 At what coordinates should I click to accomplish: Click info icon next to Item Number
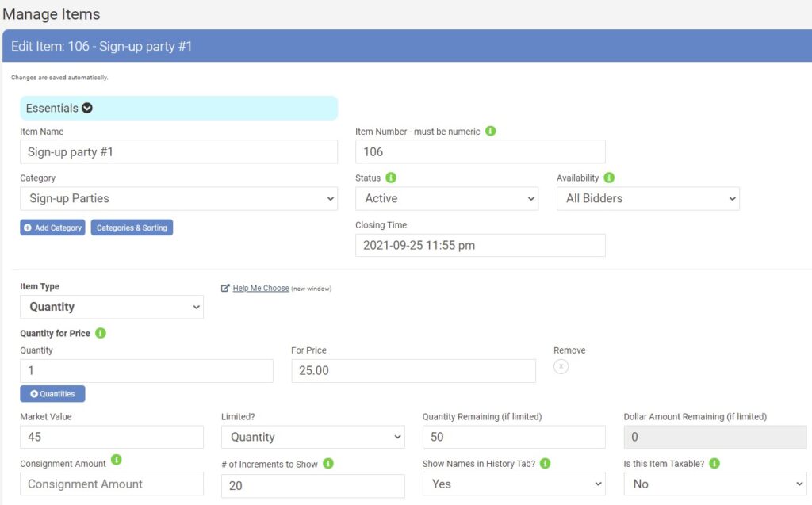pos(490,131)
